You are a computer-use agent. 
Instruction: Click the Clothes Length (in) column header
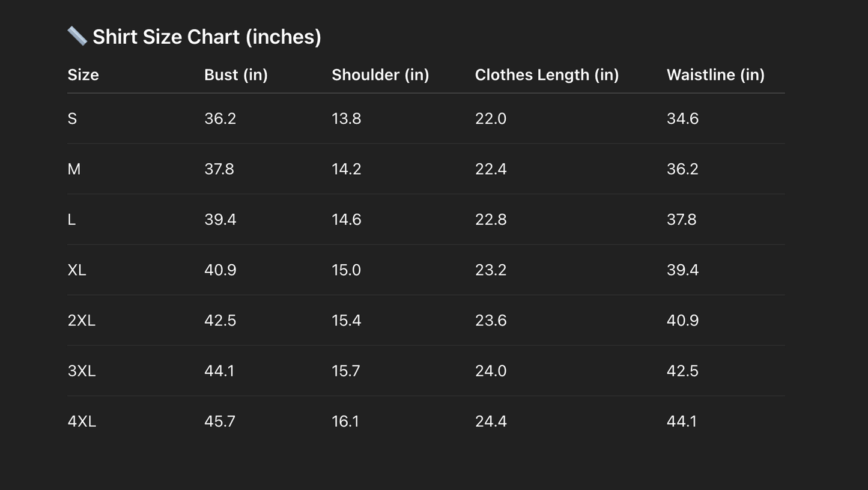pyautogui.click(x=547, y=75)
